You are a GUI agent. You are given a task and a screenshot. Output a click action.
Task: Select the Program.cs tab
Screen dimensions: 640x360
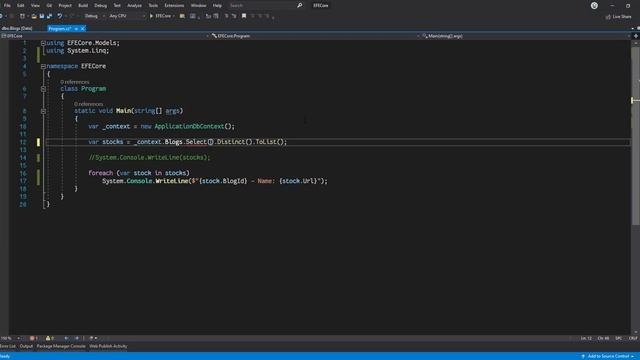pyautogui.click(x=60, y=29)
